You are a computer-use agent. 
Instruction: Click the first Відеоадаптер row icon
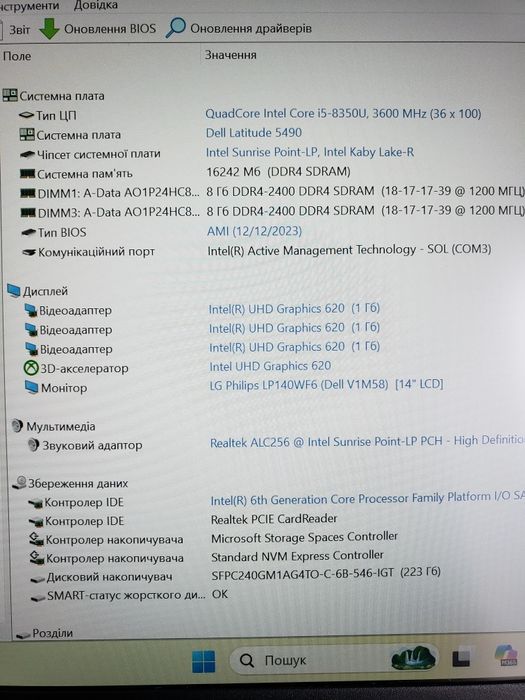tap(31, 310)
